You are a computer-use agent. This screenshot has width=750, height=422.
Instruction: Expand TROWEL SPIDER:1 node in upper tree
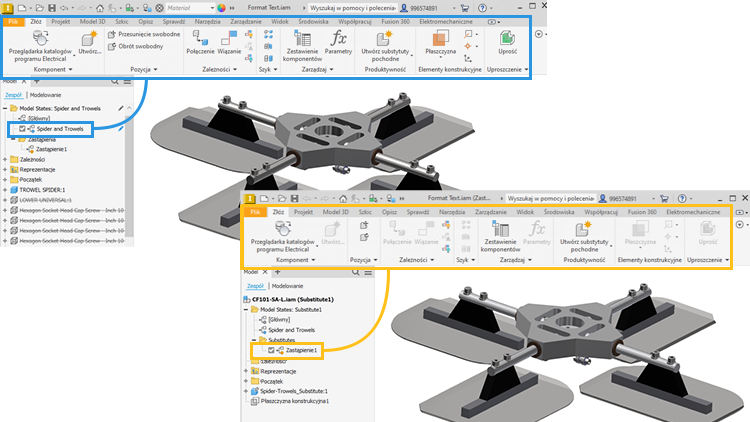tap(5, 190)
